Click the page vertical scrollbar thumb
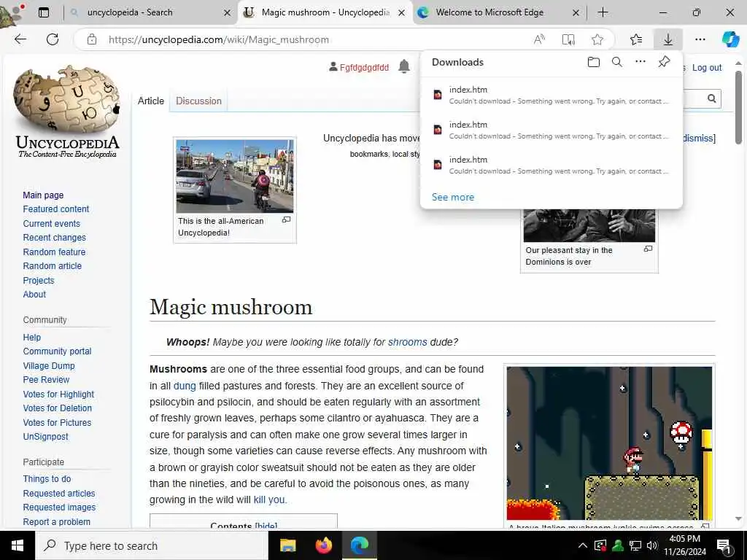Image resolution: width=747 pixels, height=560 pixels. [x=738, y=107]
